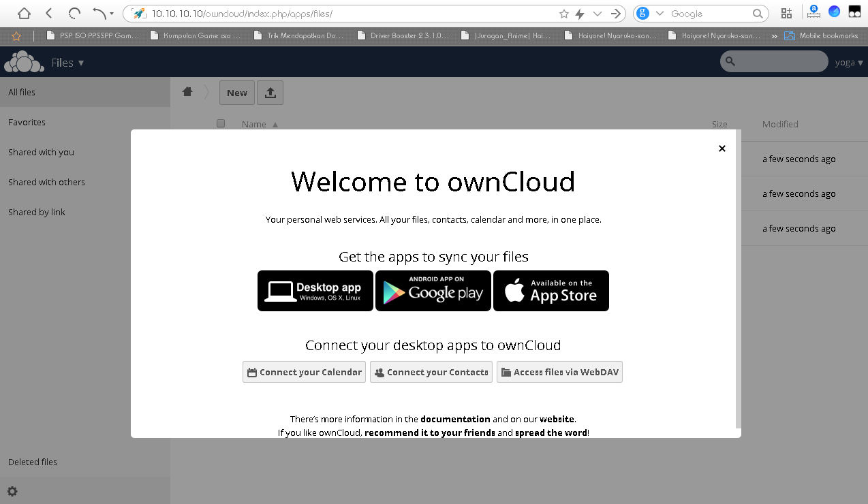Open Shared with you section
The width and height of the screenshot is (868, 504).
click(x=84, y=152)
